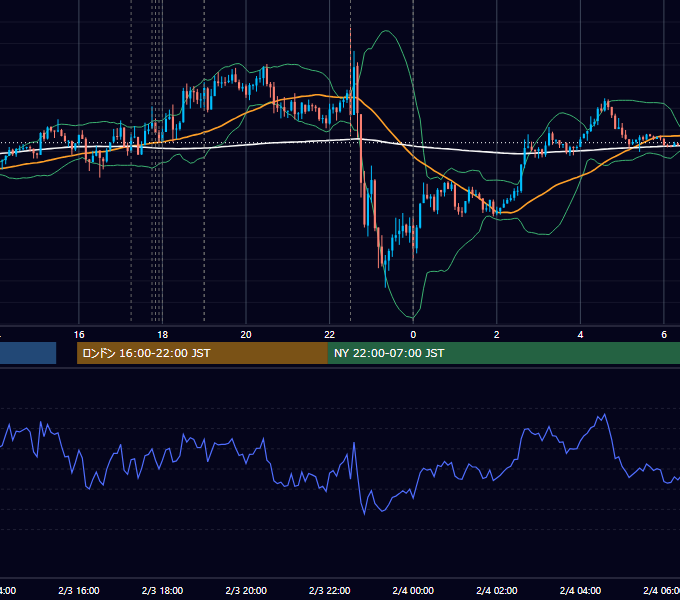The image size is (680, 600).
Task: Click the 0 hour label on upper axis
Action: click(413, 335)
